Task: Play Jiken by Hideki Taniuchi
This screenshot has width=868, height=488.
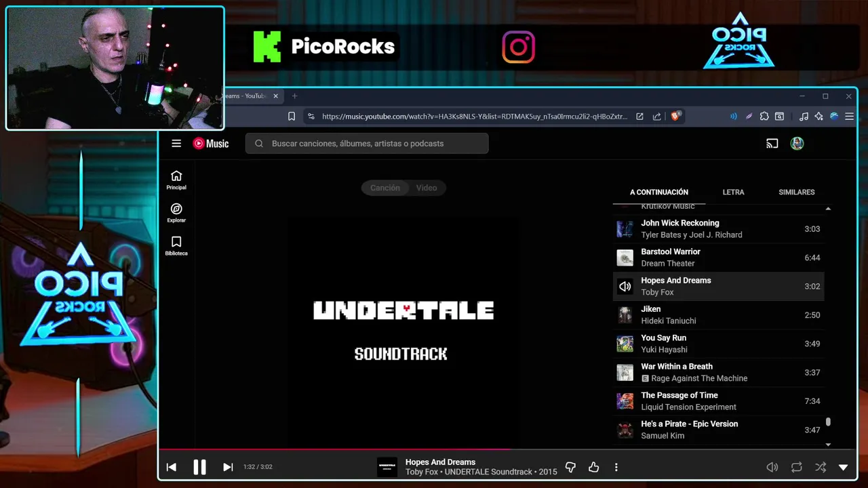Action: [x=718, y=315]
